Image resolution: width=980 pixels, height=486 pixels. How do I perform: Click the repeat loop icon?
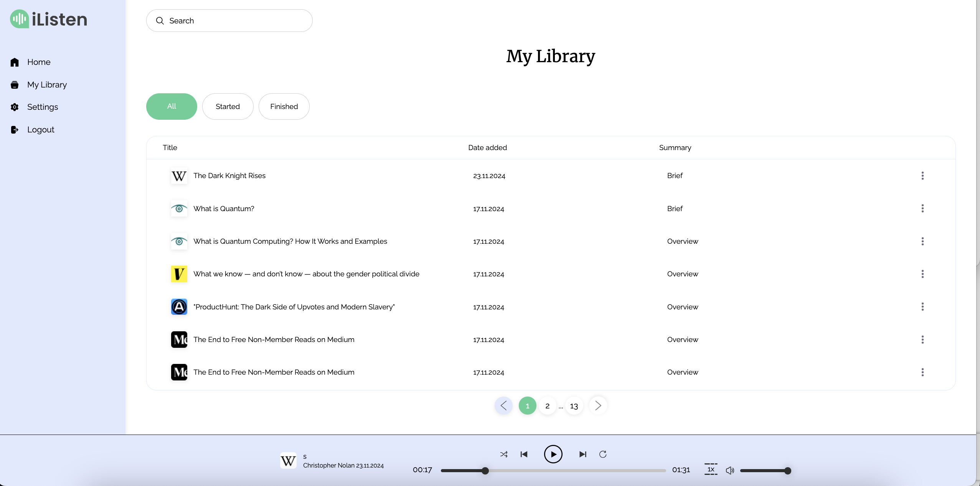[603, 454]
